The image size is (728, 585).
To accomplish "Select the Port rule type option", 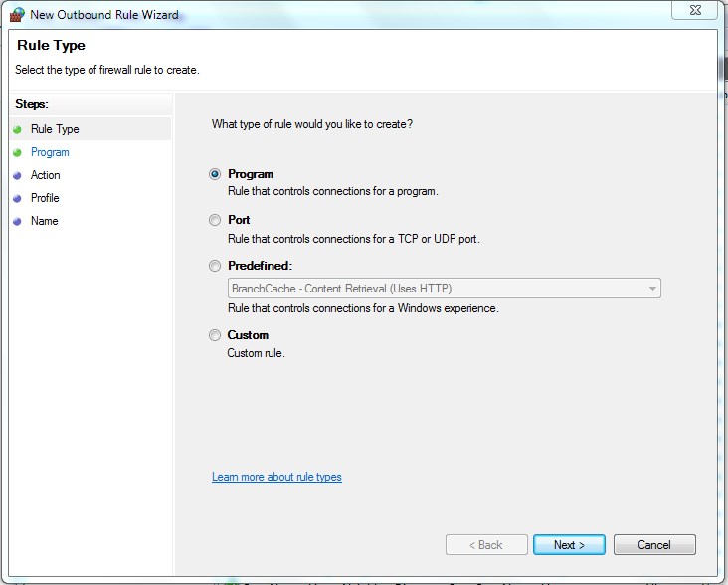I will [x=215, y=220].
